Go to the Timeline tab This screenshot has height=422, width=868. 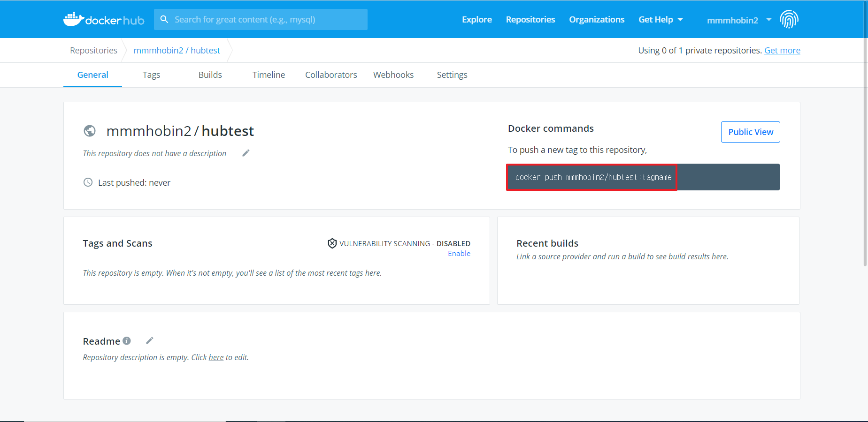point(269,75)
